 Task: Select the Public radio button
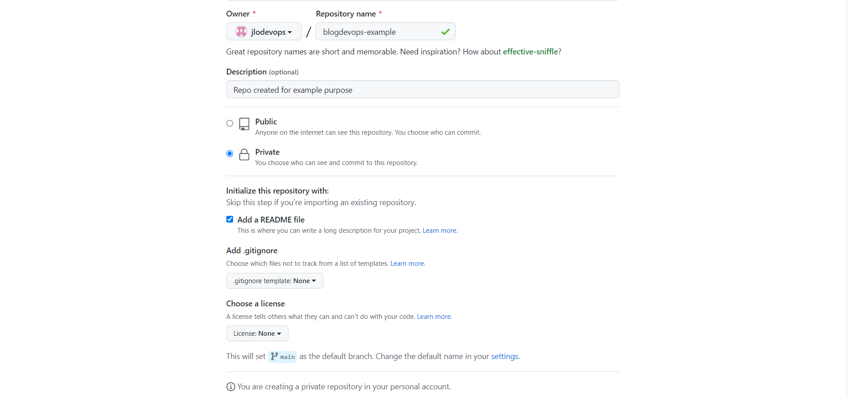pos(230,124)
